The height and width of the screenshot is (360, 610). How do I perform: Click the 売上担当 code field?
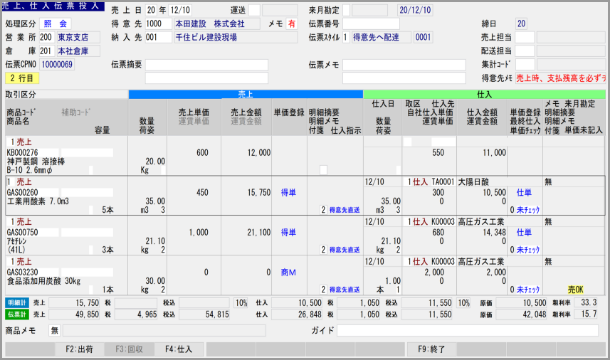[525, 37]
